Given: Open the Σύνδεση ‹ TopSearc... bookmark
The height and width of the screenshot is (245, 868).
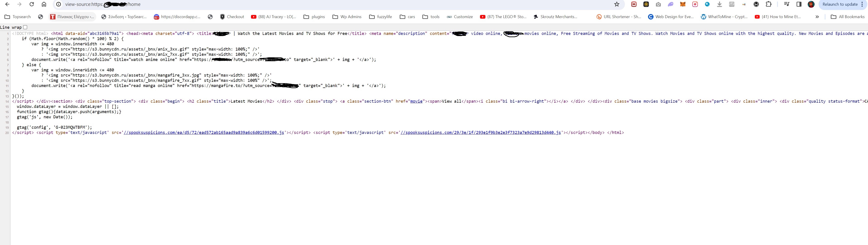Looking at the screenshot, I should (x=124, y=17).
